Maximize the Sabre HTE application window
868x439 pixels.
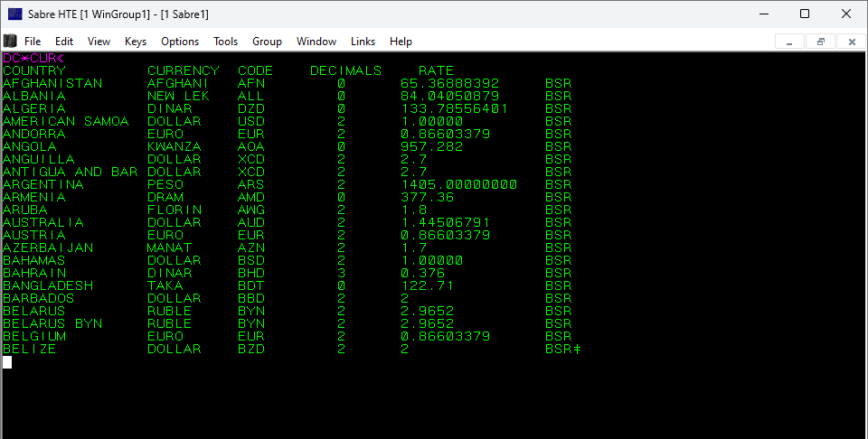(x=804, y=14)
